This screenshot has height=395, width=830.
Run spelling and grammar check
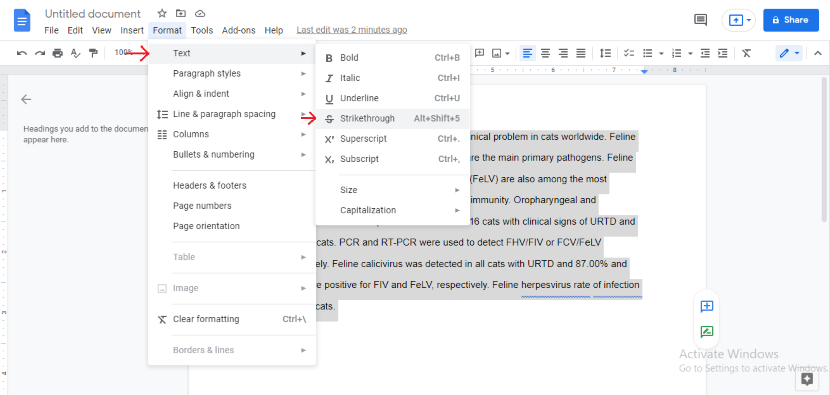(x=76, y=53)
